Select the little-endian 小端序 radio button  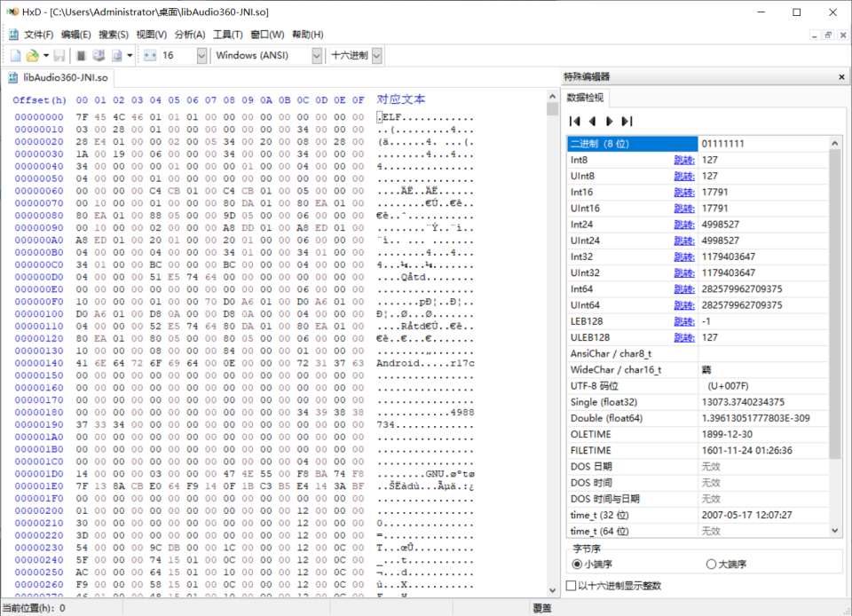coord(578,564)
